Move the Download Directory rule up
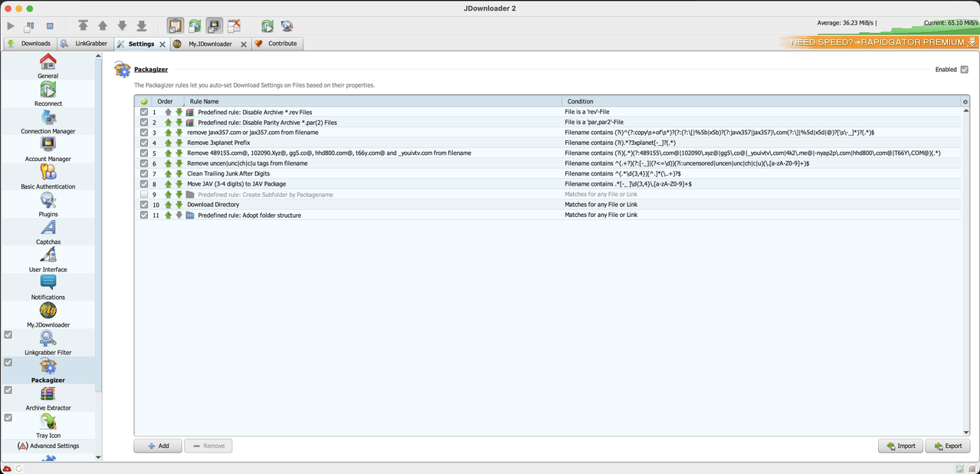980x474 pixels. [x=169, y=205]
